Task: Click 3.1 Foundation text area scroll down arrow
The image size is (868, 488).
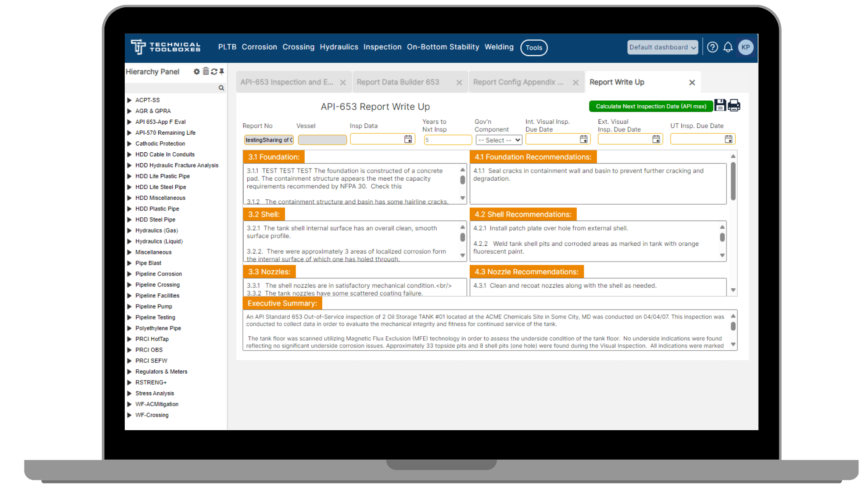Action: tap(462, 198)
